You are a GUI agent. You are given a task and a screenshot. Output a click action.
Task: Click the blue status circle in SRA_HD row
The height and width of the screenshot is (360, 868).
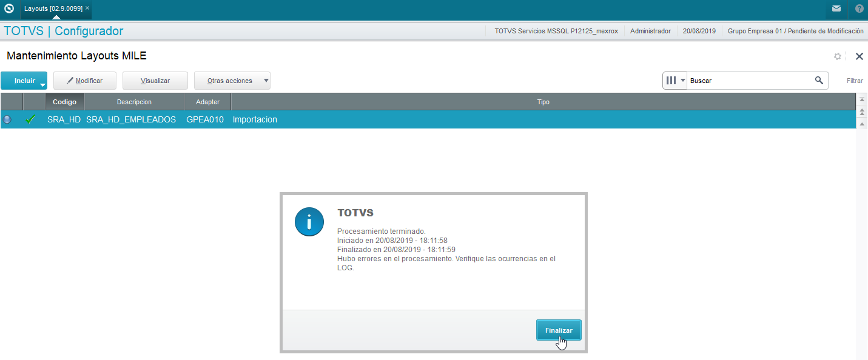click(7, 119)
